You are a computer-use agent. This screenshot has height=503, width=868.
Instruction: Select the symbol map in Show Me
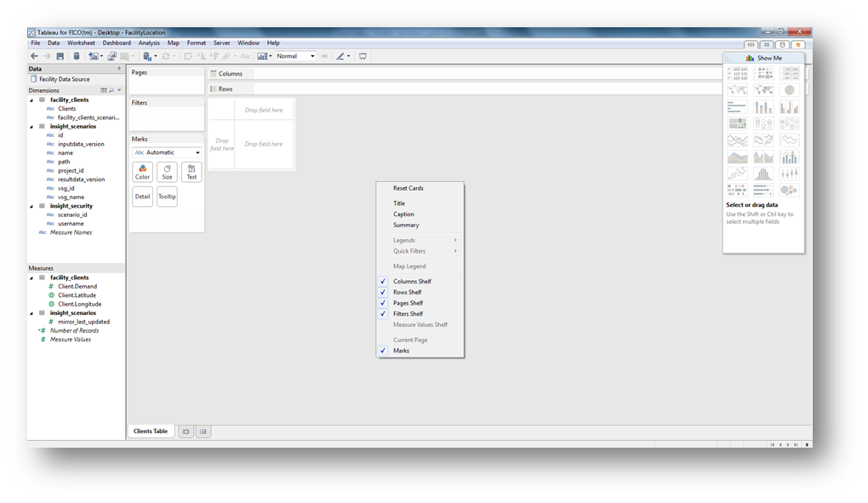click(x=737, y=89)
